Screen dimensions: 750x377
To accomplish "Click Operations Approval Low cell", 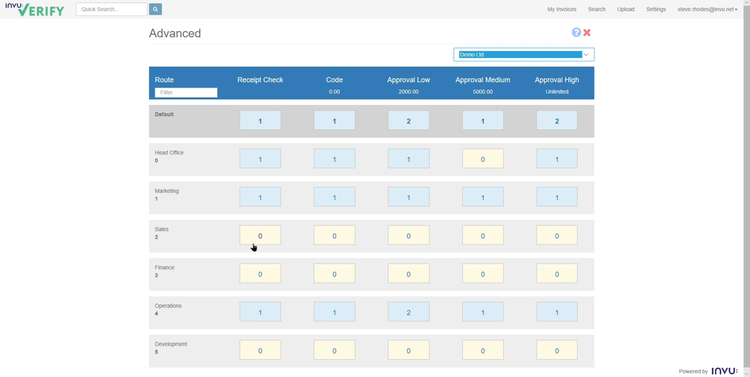I will 408,312.
